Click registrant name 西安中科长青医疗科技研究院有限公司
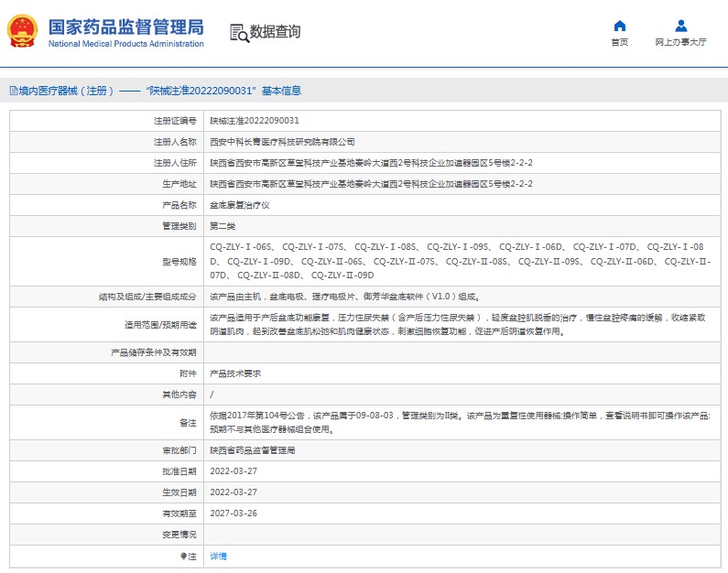Image resolution: width=728 pixels, height=573 pixels. [x=282, y=142]
